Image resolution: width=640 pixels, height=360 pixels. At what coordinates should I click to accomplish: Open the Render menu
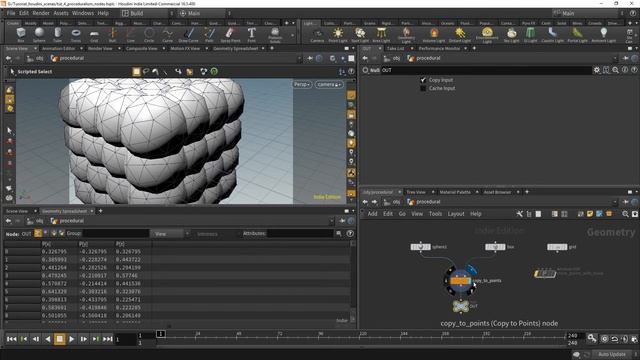pyautogui.click(x=41, y=13)
